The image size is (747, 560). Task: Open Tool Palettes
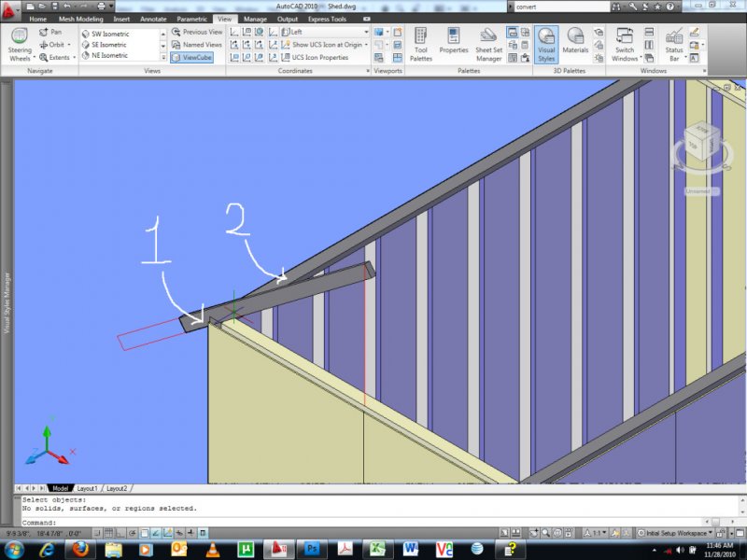421,44
